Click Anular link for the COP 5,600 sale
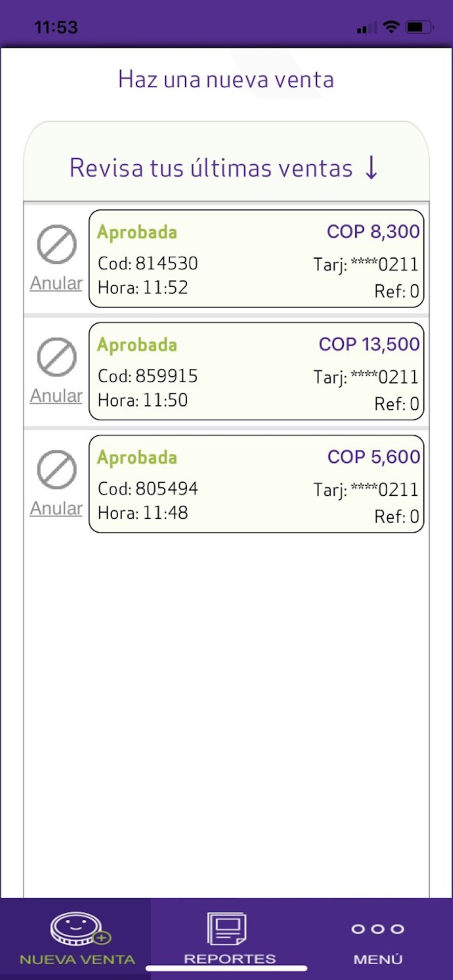Screen dimensions: 453x980 [x=56, y=509]
